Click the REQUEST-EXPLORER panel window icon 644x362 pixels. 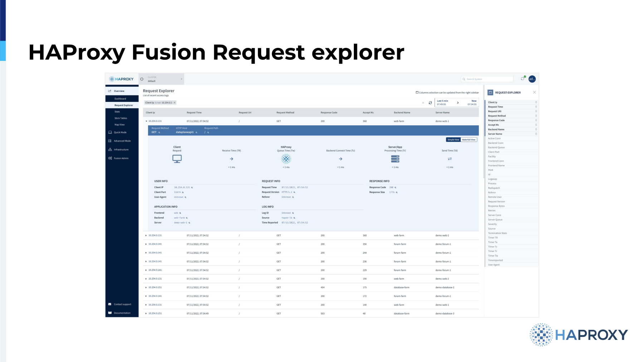(x=491, y=93)
